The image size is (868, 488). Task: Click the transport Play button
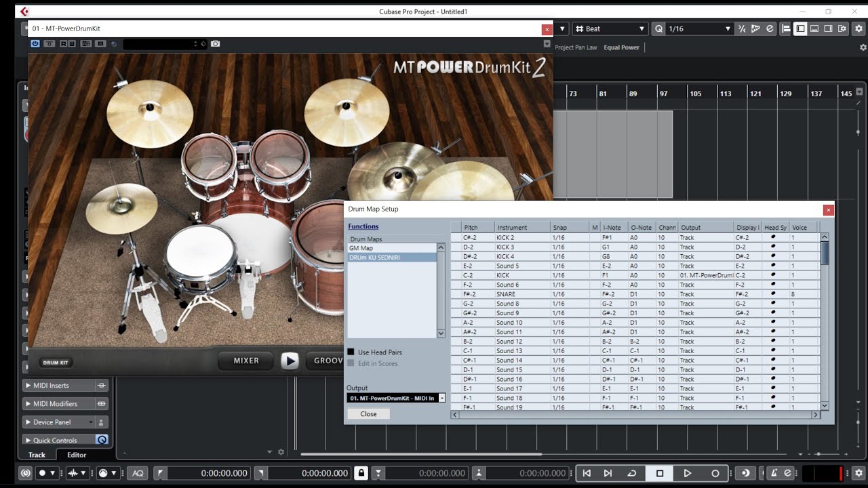click(687, 473)
